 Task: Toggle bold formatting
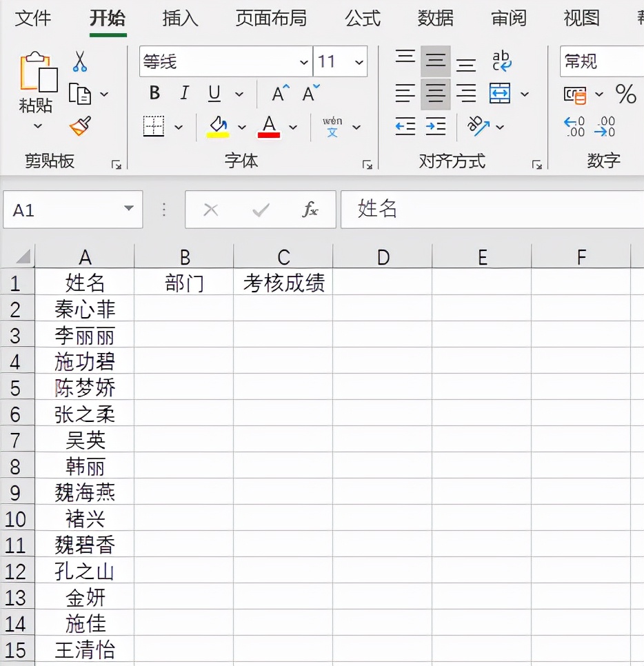tap(154, 92)
